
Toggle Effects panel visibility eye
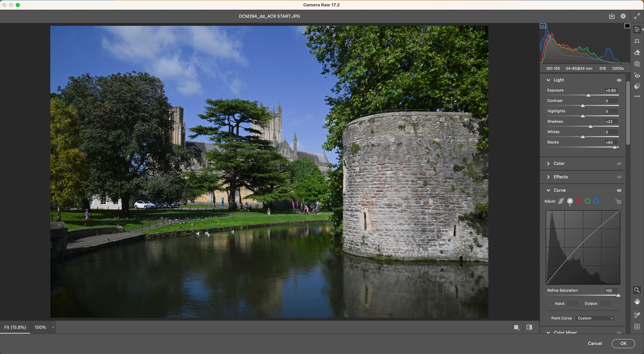point(619,177)
